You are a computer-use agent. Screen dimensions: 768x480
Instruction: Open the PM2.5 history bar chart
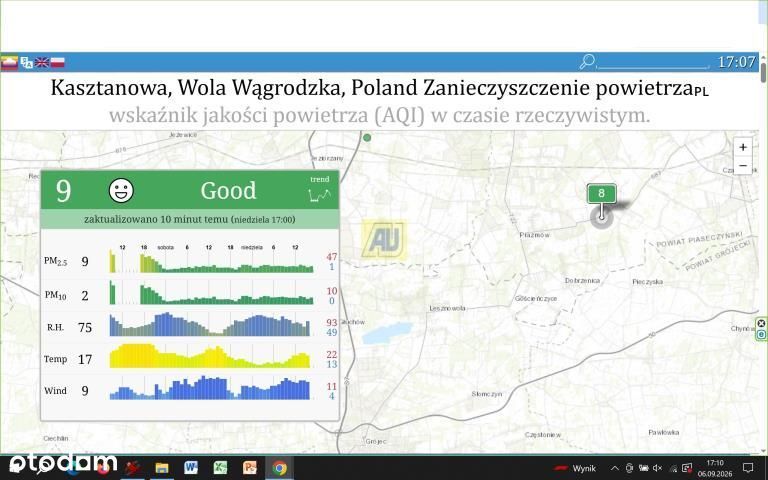click(x=211, y=261)
